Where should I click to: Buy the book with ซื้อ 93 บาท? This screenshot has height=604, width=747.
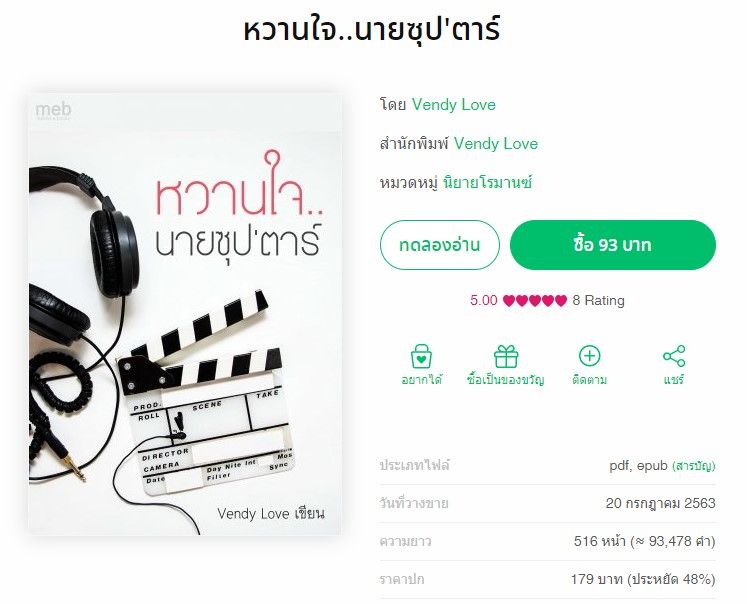point(613,245)
